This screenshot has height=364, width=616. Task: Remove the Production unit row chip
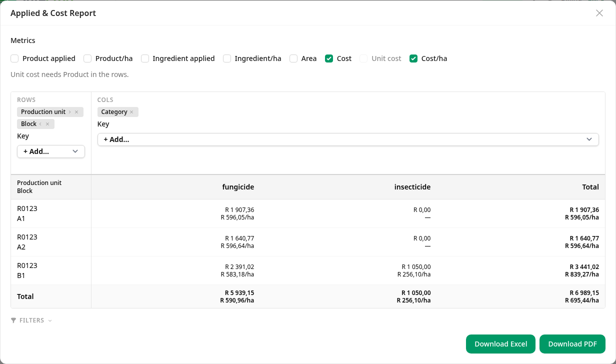(76, 112)
